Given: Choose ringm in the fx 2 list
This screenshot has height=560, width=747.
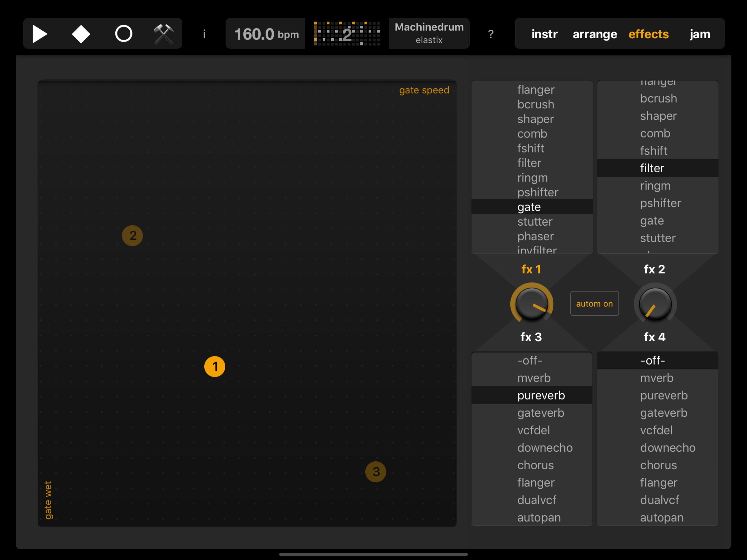Looking at the screenshot, I should (x=655, y=185).
